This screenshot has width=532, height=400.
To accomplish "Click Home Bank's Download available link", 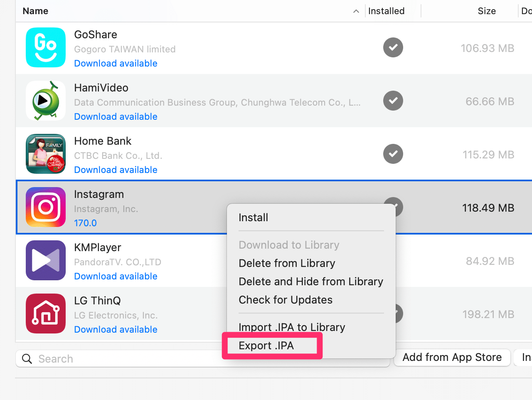I will coord(116,170).
